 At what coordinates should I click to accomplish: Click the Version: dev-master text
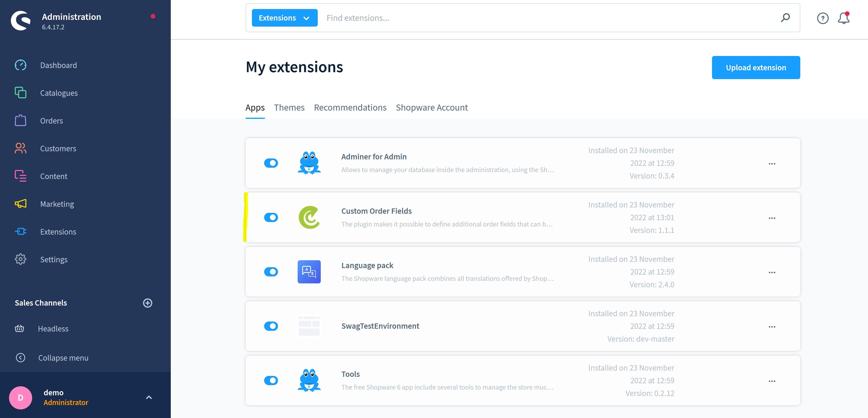click(x=641, y=339)
